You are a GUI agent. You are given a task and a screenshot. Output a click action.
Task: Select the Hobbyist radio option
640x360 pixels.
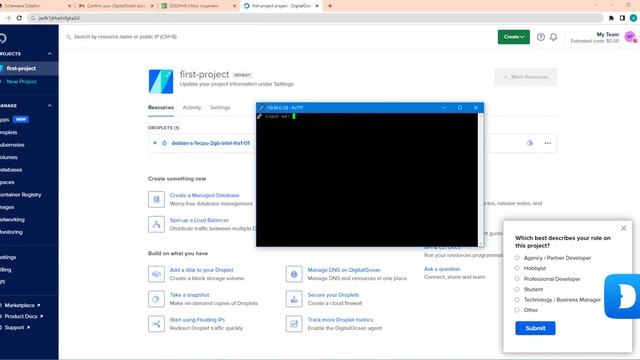click(517, 268)
